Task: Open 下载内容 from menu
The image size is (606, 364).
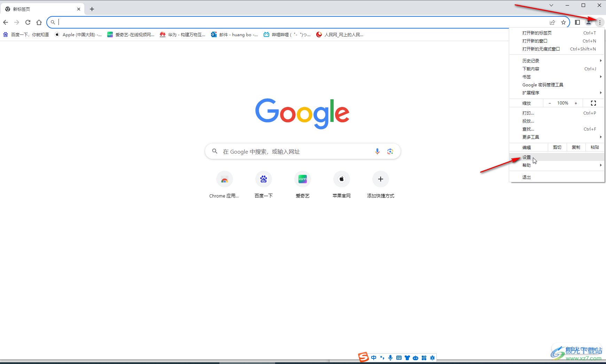Action: click(557, 69)
